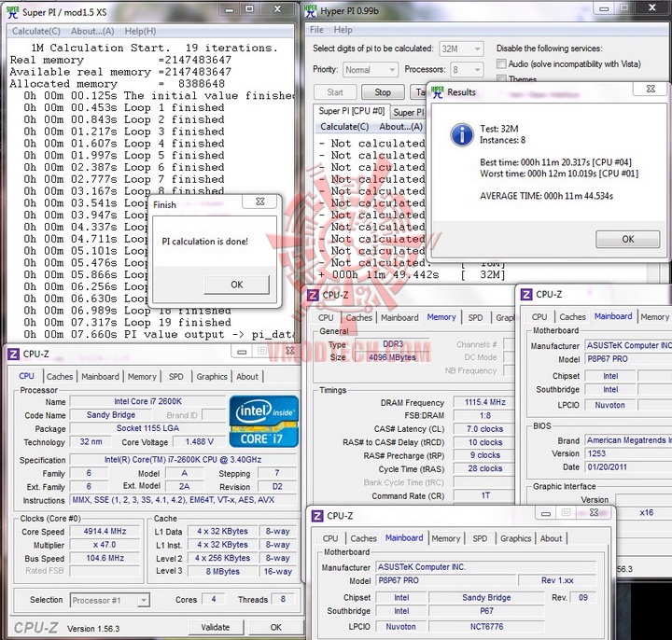The image size is (672, 640).
Task: Click the Bus Speed 104.6 MHz value
Action: [105, 558]
